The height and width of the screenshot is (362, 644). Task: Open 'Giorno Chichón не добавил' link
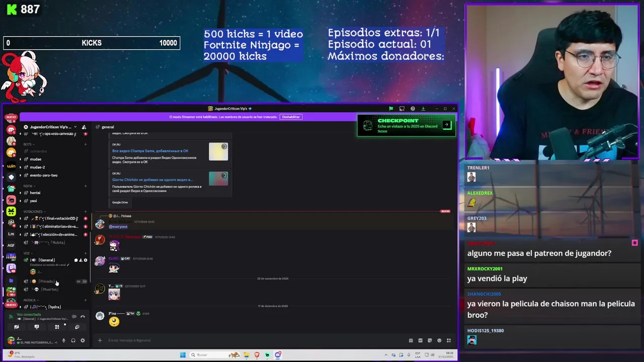(152, 179)
